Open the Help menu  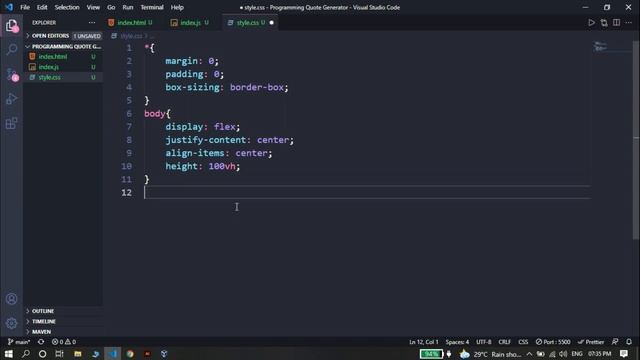point(177,7)
